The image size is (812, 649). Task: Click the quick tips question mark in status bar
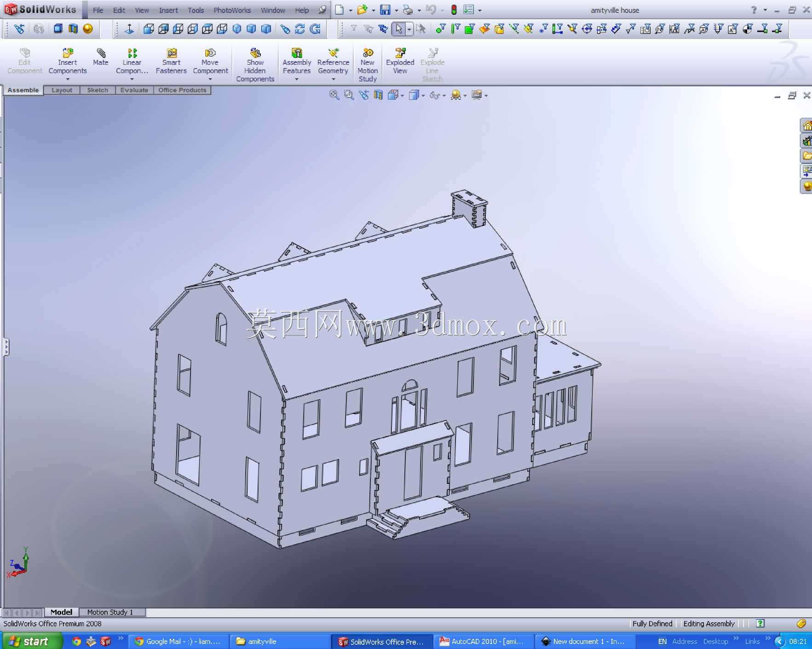click(x=760, y=624)
